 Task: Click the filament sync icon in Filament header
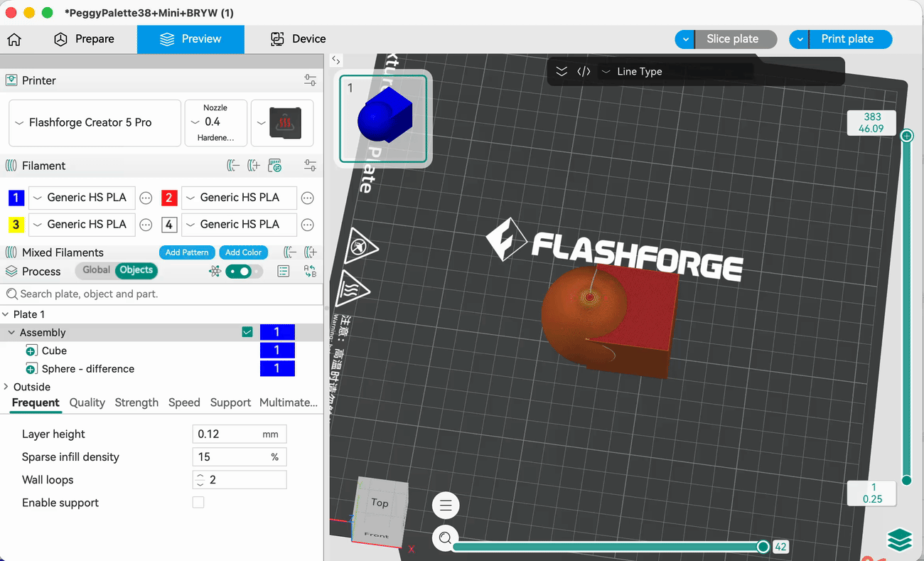click(x=275, y=166)
